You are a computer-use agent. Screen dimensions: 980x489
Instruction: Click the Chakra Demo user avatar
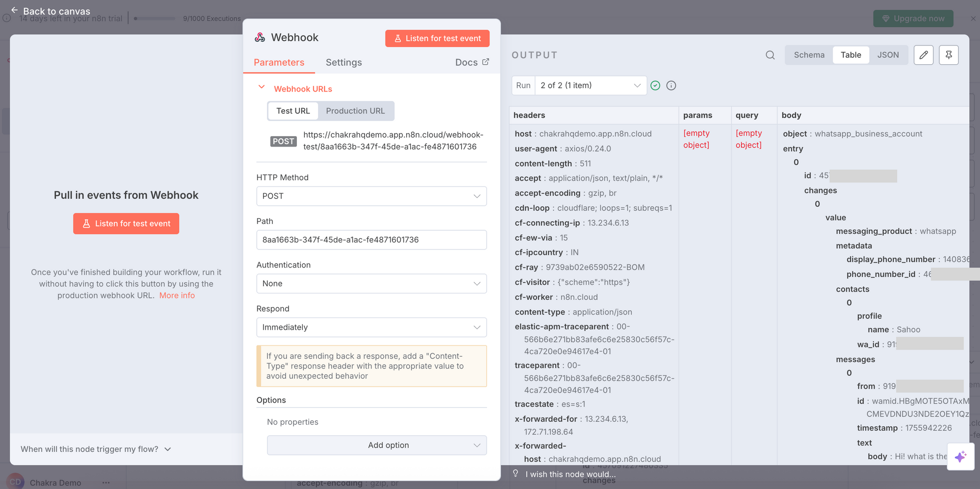click(x=15, y=482)
